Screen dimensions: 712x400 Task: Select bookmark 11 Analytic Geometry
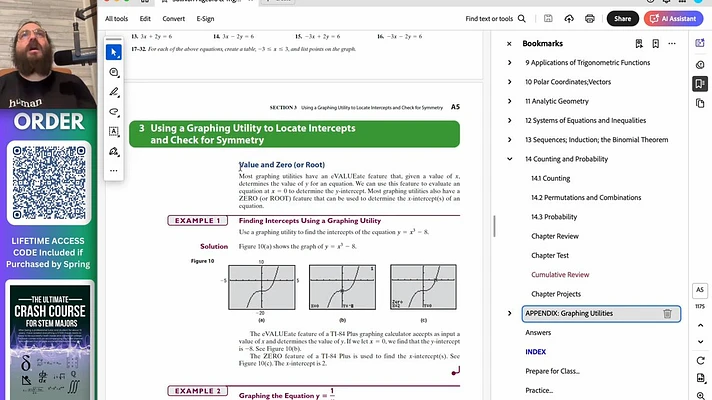pyautogui.click(x=557, y=101)
